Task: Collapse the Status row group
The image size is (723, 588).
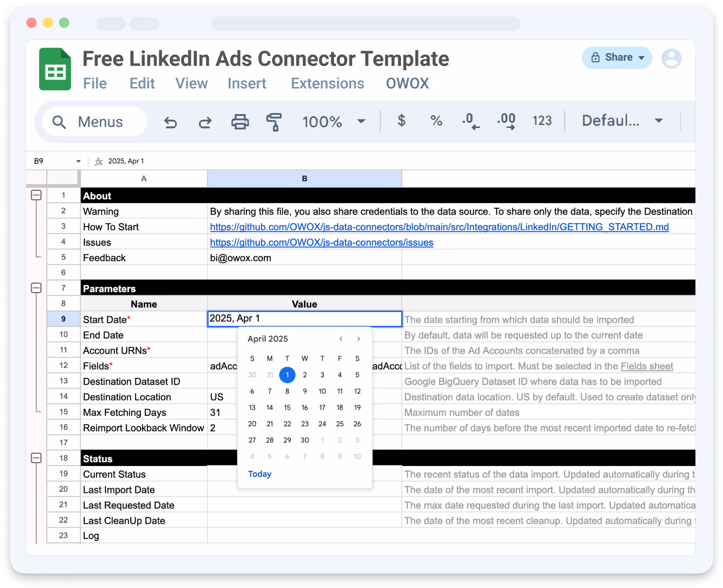Action: click(36, 458)
